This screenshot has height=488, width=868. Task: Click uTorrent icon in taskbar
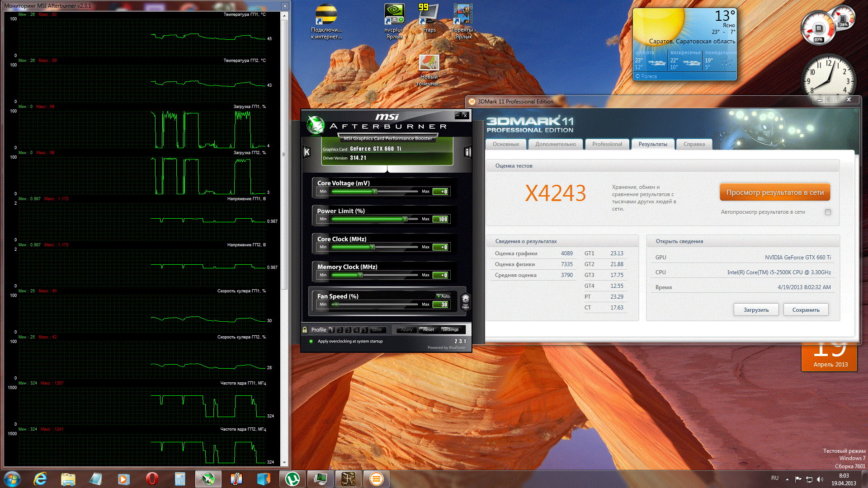[292, 479]
